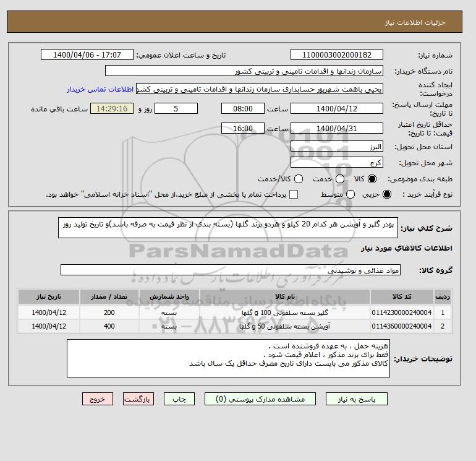Open مشاهده مدارک پیوستی (0) button
The image size is (476, 461).
260,399
